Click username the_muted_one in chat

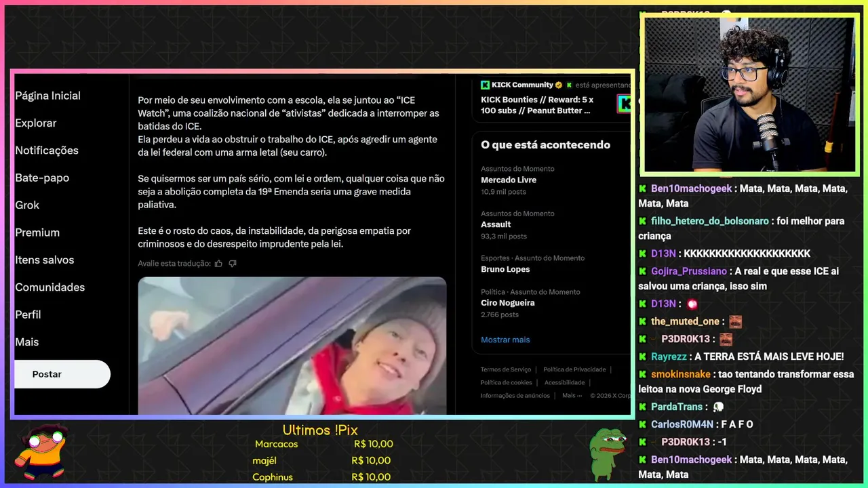(685, 321)
